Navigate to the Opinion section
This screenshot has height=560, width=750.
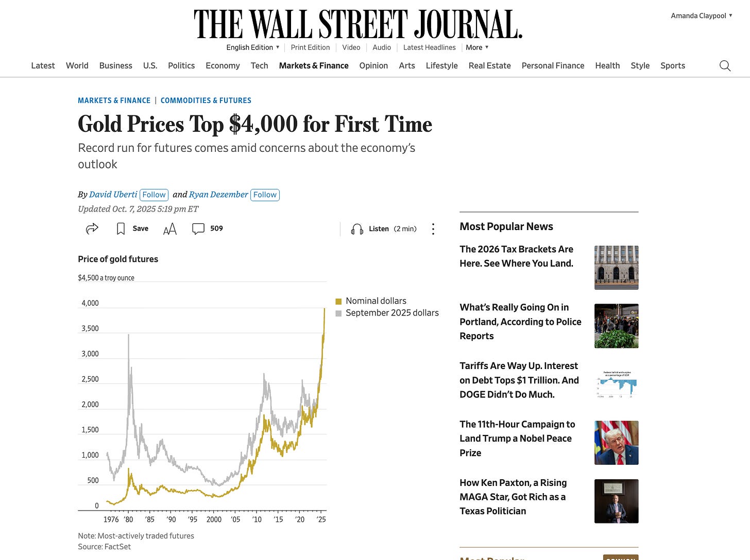(x=373, y=65)
